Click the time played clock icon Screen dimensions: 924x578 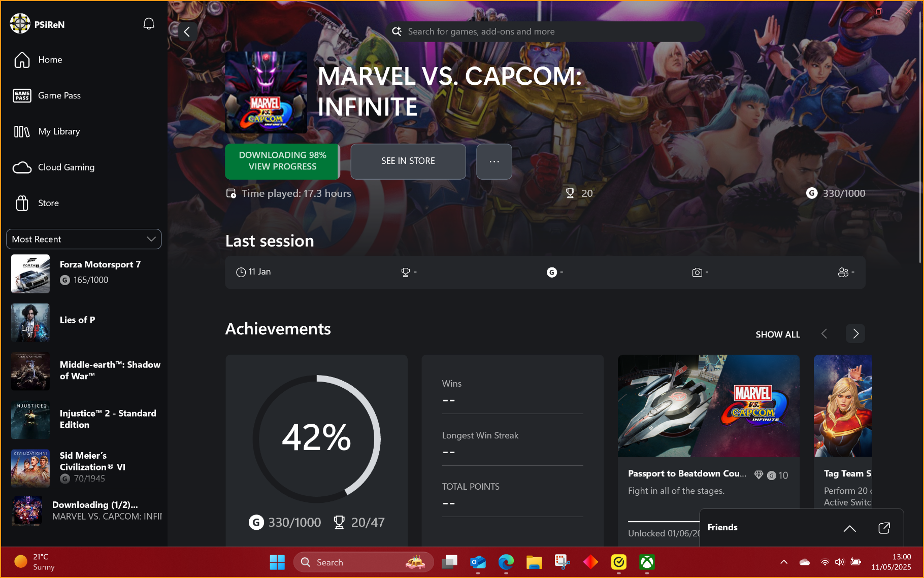231,193
